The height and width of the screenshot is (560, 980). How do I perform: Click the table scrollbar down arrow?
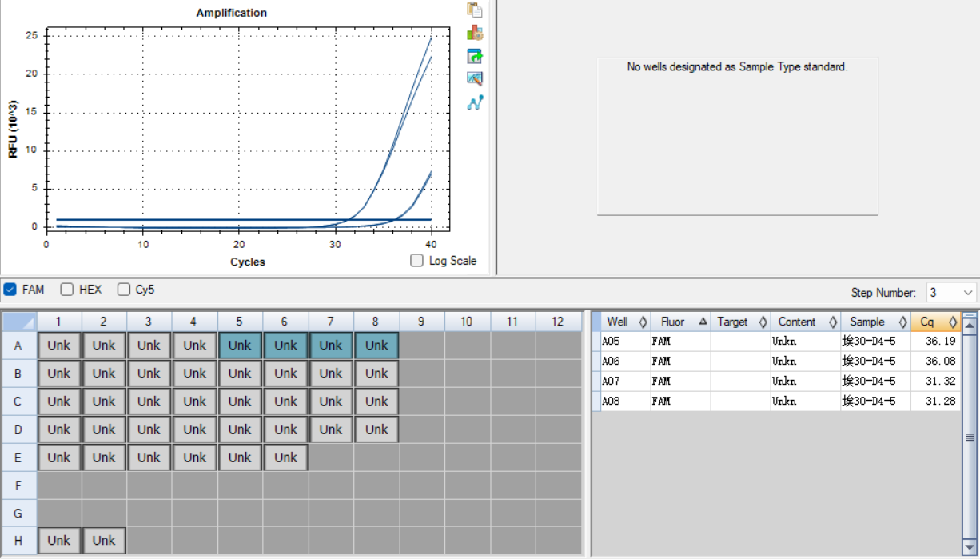(970, 546)
